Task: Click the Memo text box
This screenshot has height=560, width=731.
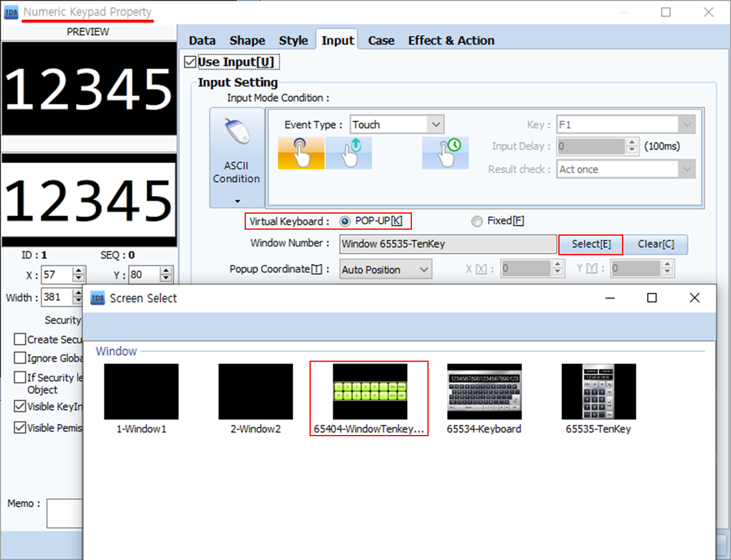Action: coord(64,513)
